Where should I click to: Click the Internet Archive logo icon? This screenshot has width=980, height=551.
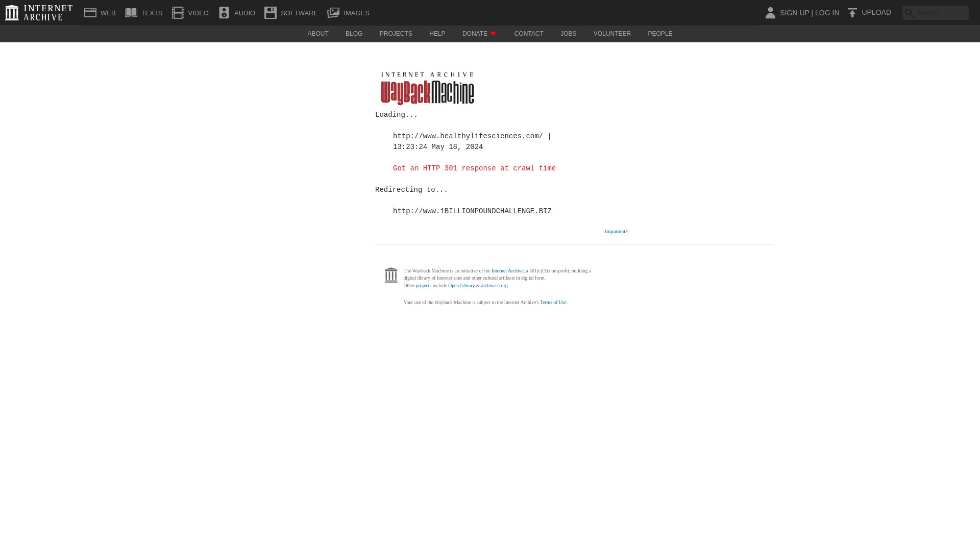[11, 12]
